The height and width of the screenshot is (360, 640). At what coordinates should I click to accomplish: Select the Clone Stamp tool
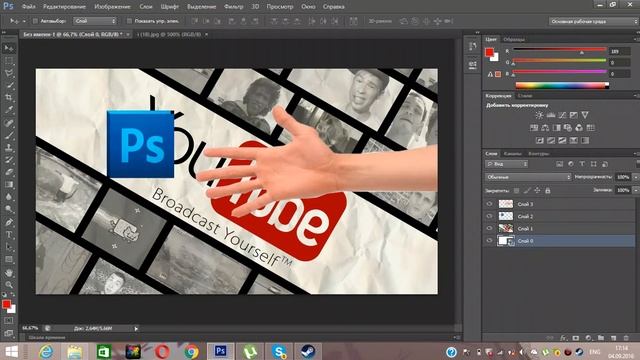(x=9, y=147)
